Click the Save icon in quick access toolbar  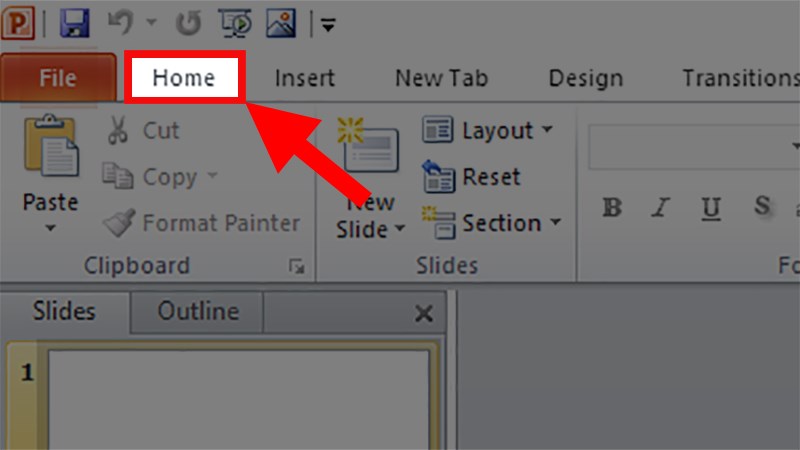pyautogui.click(x=74, y=22)
